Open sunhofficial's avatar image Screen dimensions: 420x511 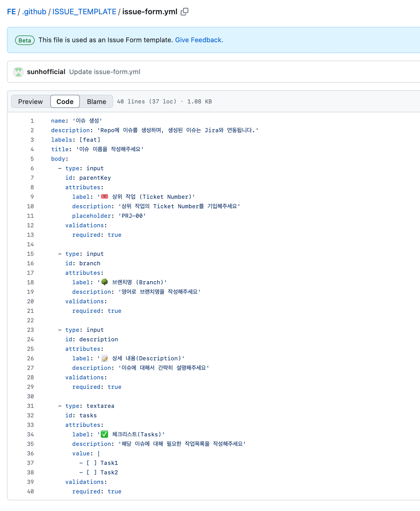tap(18, 72)
